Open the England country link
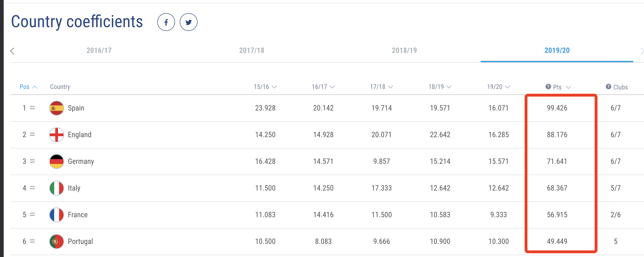The image size is (644, 257). coord(80,135)
